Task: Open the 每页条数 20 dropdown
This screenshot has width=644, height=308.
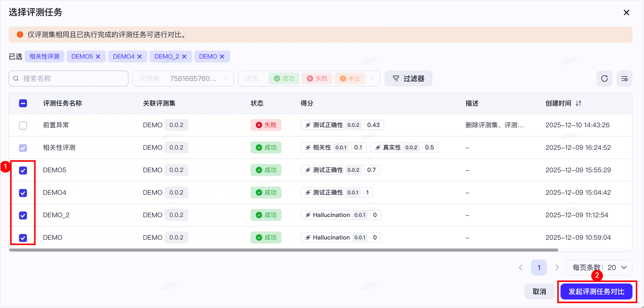Action: point(599,267)
